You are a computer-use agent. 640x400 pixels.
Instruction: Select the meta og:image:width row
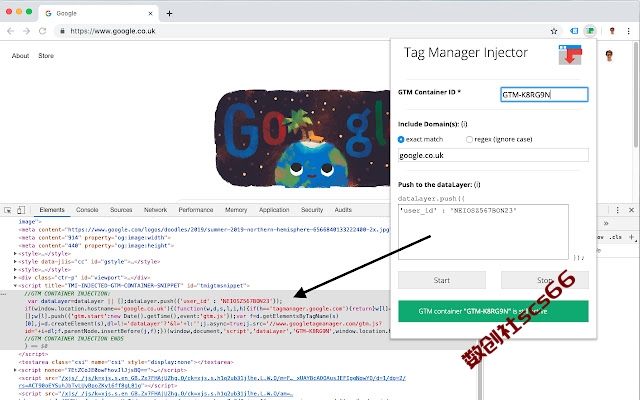[94, 238]
